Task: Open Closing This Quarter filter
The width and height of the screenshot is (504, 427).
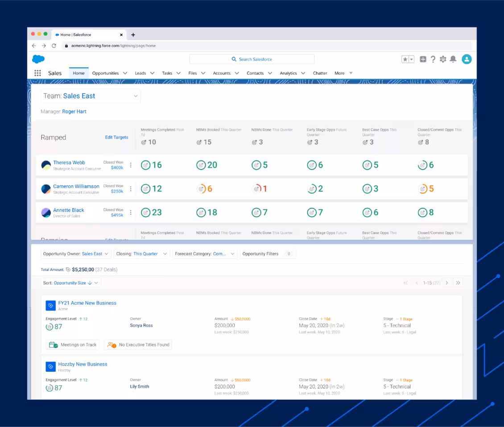Action: coord(141,254)
